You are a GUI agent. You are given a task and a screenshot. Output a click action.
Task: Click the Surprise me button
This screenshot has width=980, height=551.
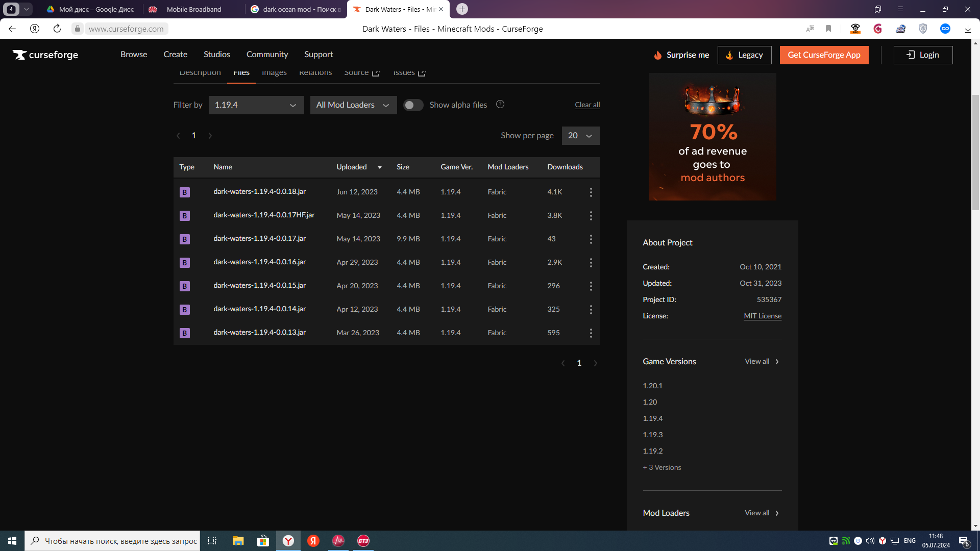coord(682,55)
